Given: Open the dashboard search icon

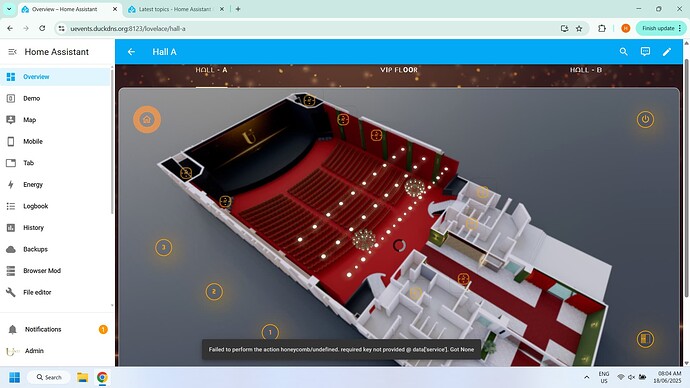Looking at the screenshot, I should 624,52.
